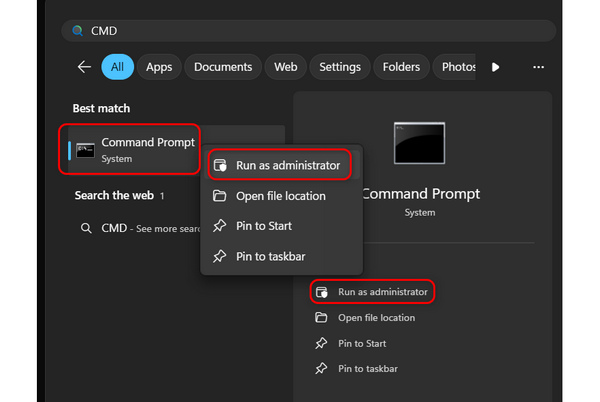The height and width of the screenshot is (402, 600).
Task: Show only Folders results
Action: (x=401, y=67)
